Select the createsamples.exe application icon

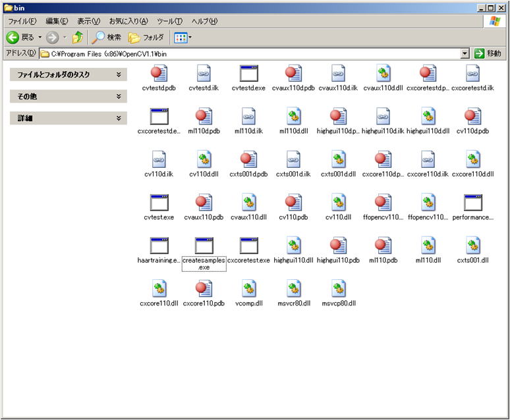[204, 246]
